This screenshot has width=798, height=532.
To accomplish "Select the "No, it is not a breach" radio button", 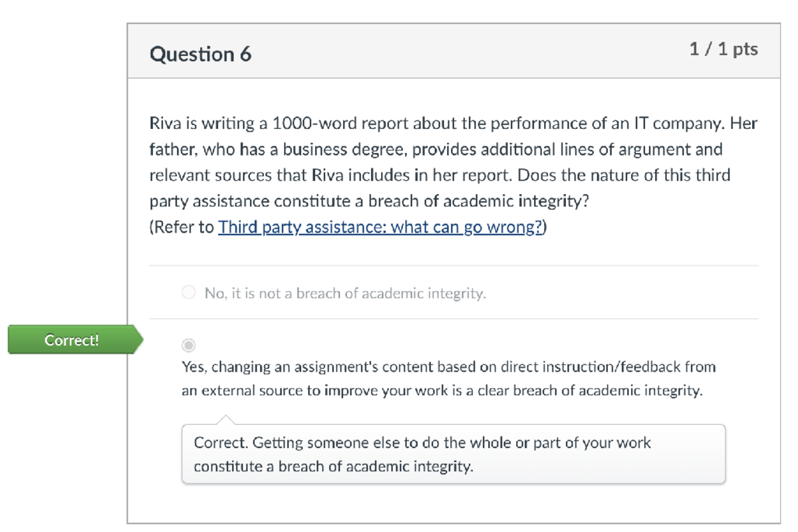I will click(188, 292).
